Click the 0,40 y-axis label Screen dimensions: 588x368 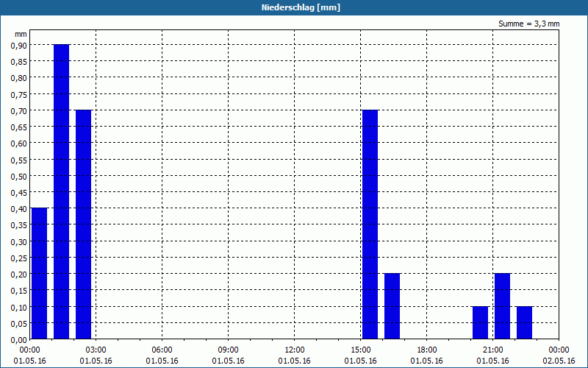(19, 209)
